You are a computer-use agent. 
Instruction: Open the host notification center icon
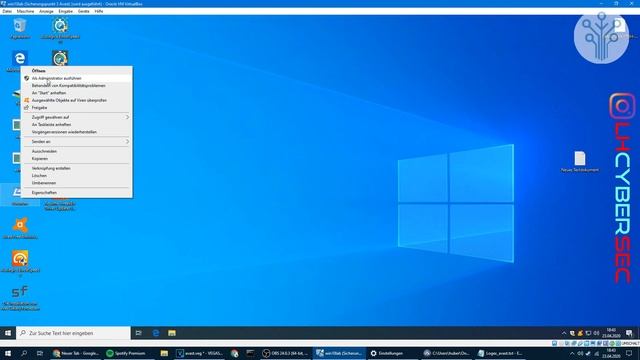629,353
